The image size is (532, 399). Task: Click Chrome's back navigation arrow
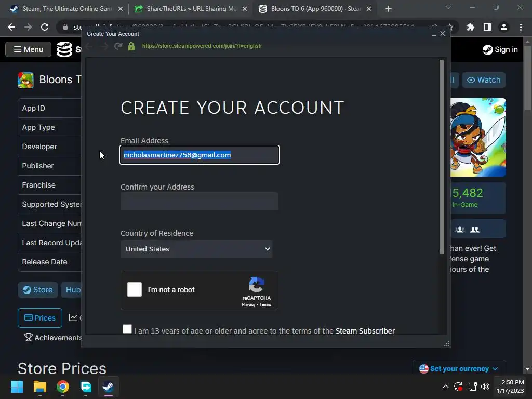[x=11, y=27]
